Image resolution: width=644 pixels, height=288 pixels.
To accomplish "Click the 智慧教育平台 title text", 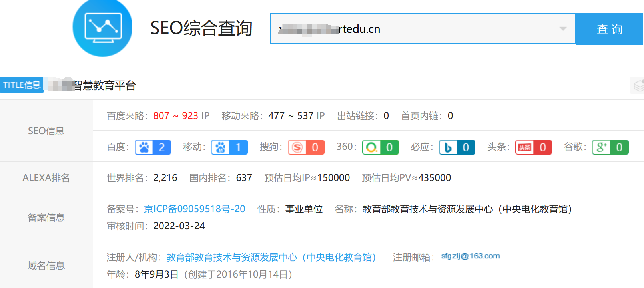I will tap(104, 85).
